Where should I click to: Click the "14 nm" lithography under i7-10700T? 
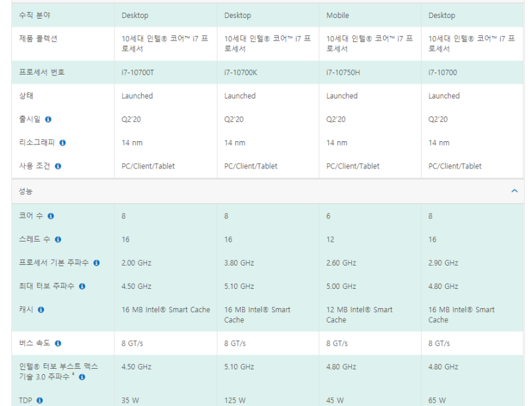(x=132, y=143)
